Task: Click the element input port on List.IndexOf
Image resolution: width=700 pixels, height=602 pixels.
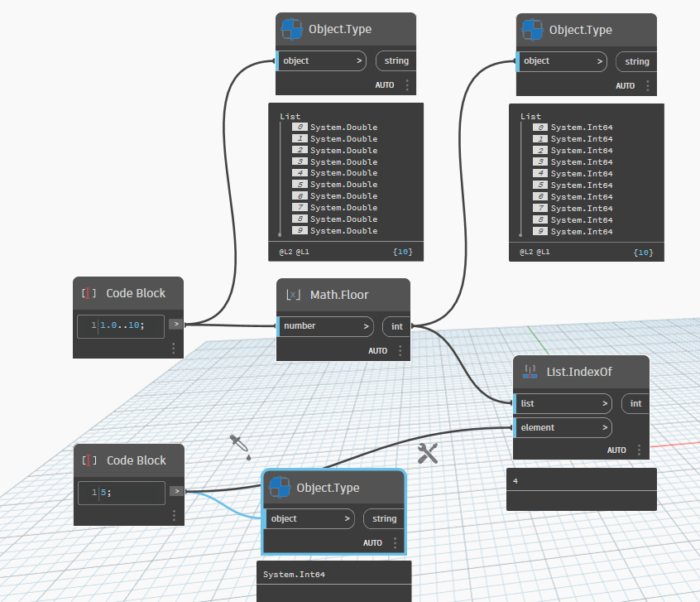Action: (563, 428)
